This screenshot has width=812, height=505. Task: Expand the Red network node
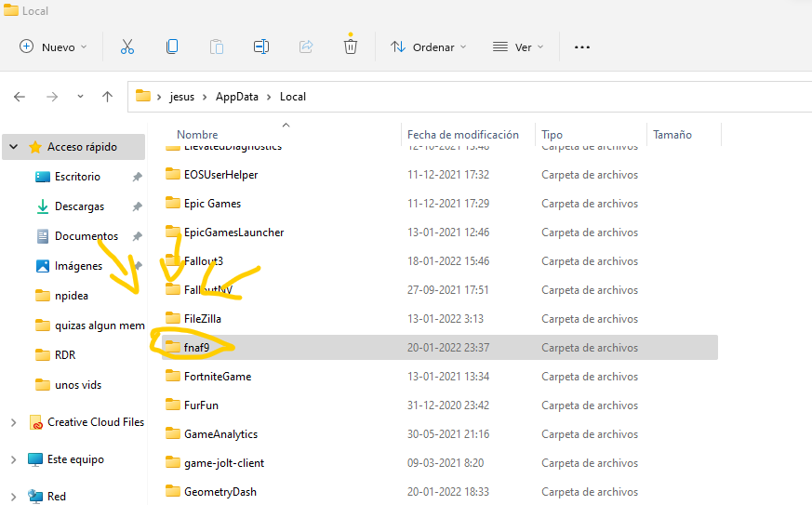coord(13,497)
